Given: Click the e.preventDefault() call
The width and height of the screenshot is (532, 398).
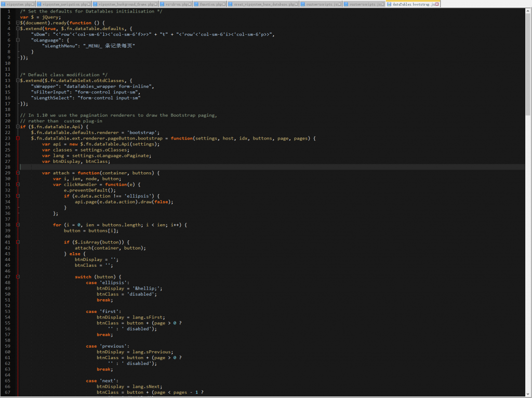Looking at the screenshot, I should (89, 190).
